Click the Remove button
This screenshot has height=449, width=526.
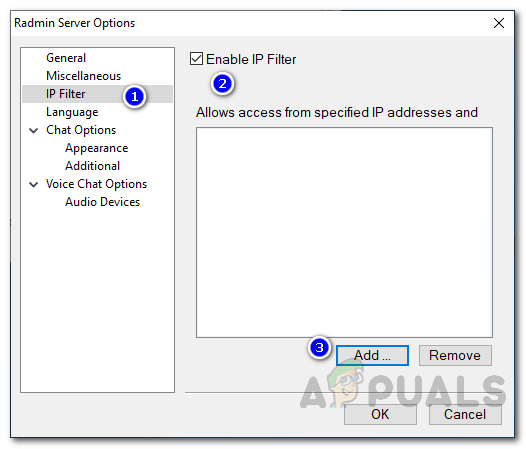tap(455, 355)
